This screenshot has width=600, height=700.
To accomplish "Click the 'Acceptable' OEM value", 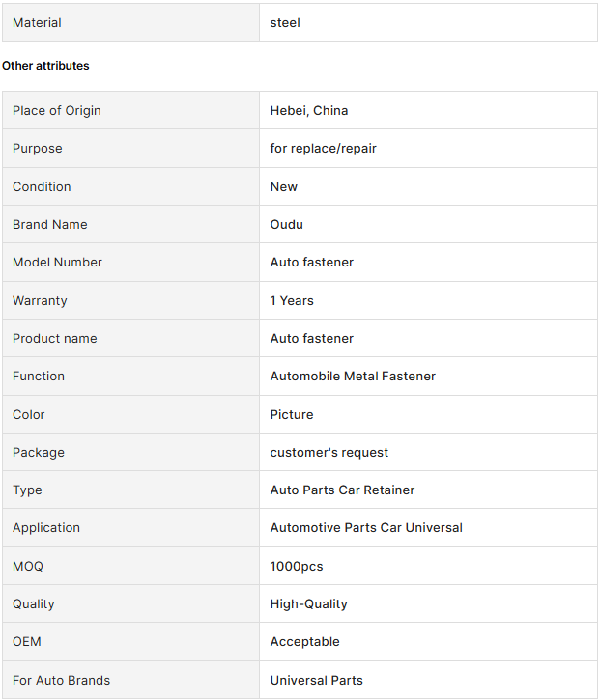I will [x=305, y=642].
